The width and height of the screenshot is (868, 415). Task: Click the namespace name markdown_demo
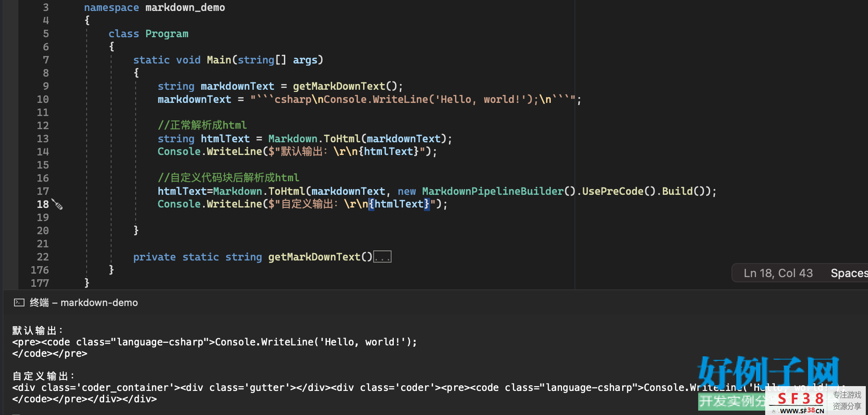click(185, 7)
